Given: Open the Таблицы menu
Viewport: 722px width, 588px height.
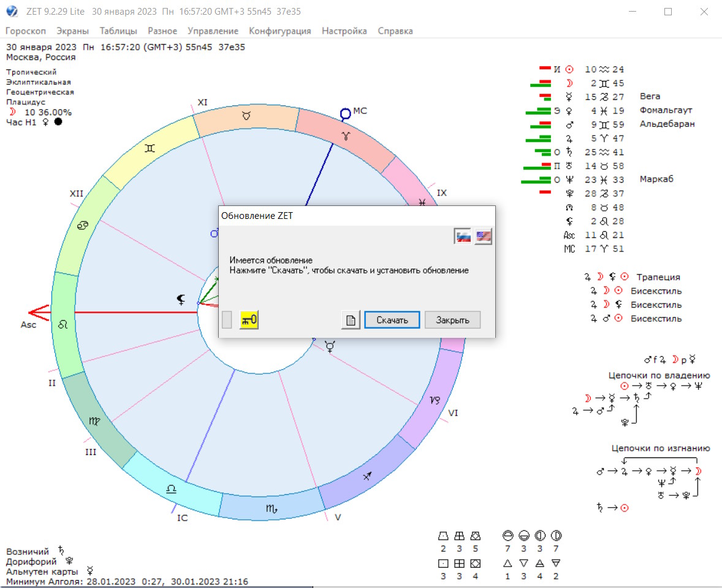Looking at the screenshot, I should 118,31.
